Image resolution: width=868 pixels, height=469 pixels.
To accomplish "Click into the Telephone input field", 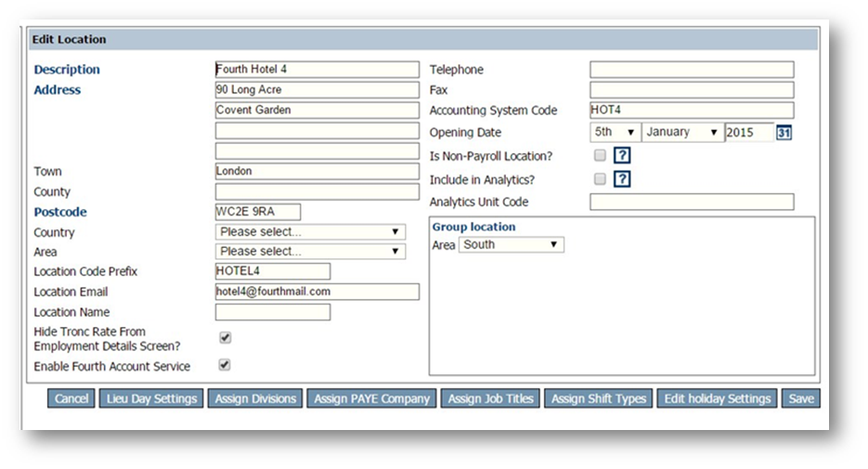I will [x=692, y=70].
